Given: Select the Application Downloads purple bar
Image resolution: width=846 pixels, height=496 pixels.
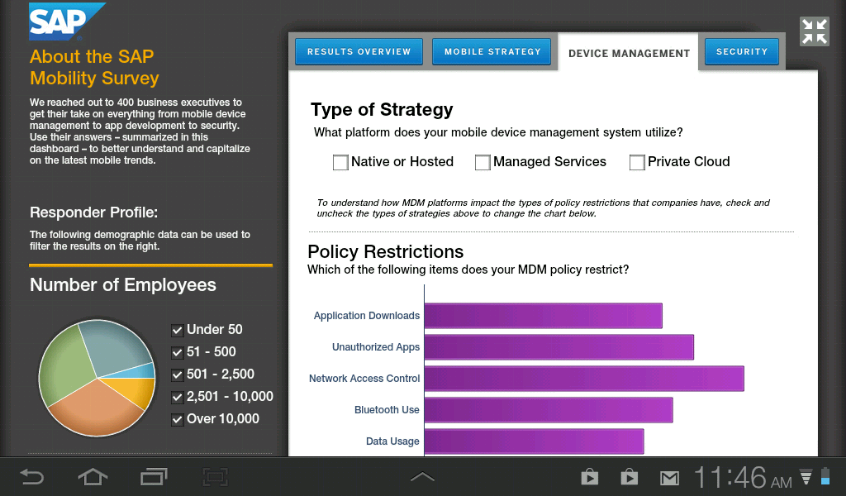Looking at the screenshot, I should coord(543,316).
